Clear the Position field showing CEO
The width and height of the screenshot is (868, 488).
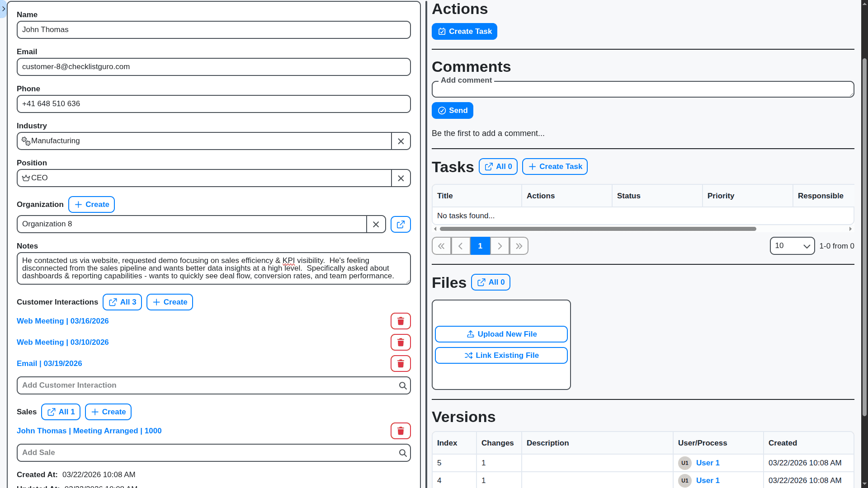(401, 178)
